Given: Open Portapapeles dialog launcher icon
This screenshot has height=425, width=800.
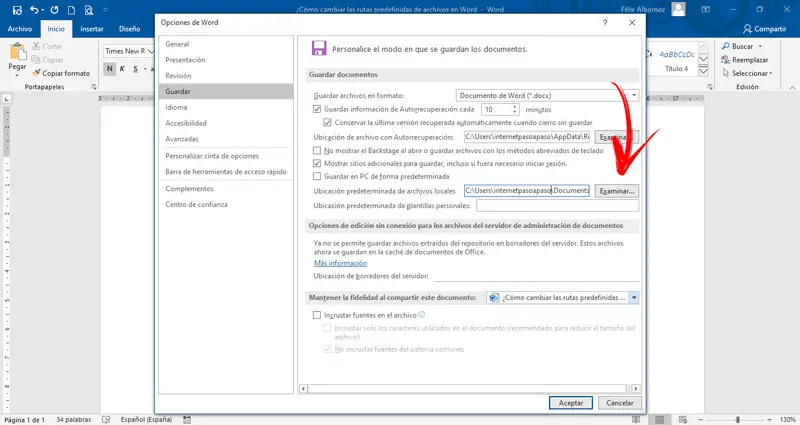Looking at the screenshot, I should coord(94,87).
